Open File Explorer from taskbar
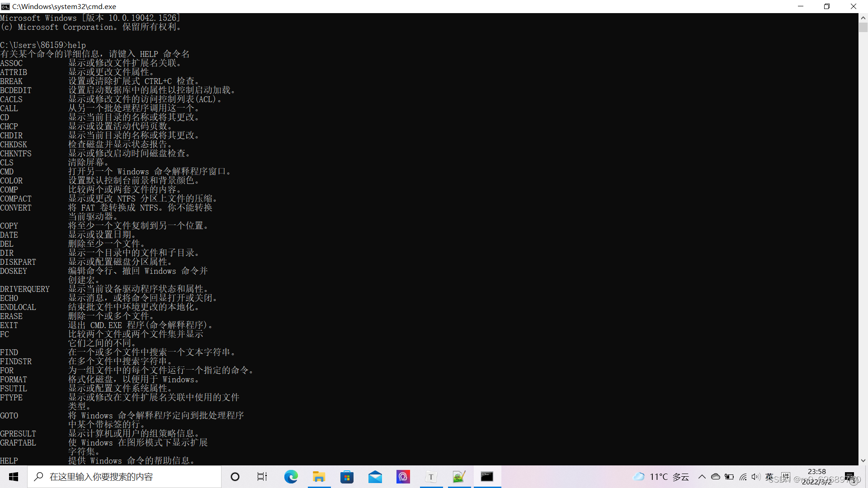The width and height of the screenshot is (868, 488). 319,477
